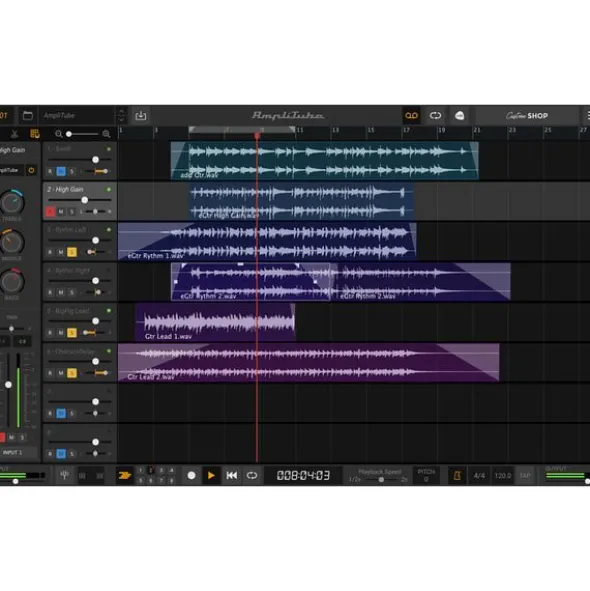Click the MIDDLE knob
This screenshot has height=591, width=590.
pos(12,242)
